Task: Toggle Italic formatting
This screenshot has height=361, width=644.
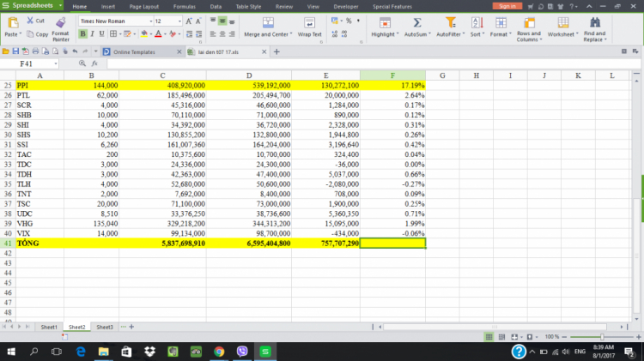Action: coord(93,34)
